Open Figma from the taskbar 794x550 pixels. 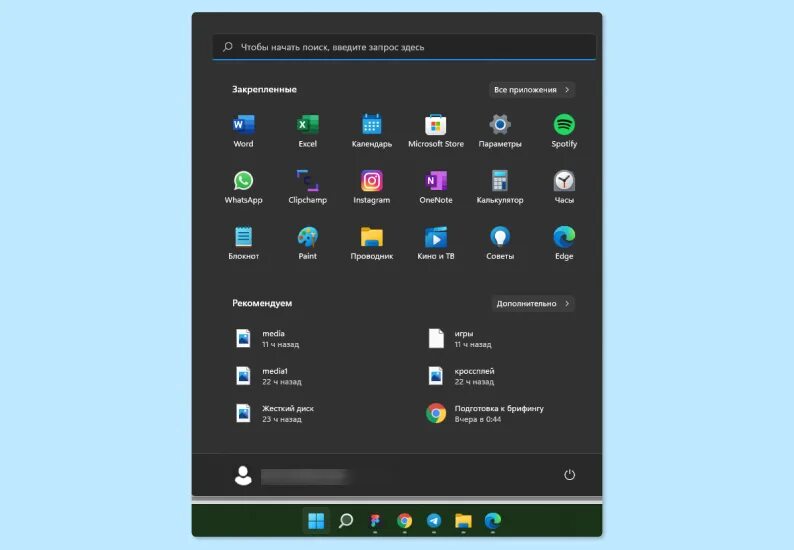(x=375, y=520)
